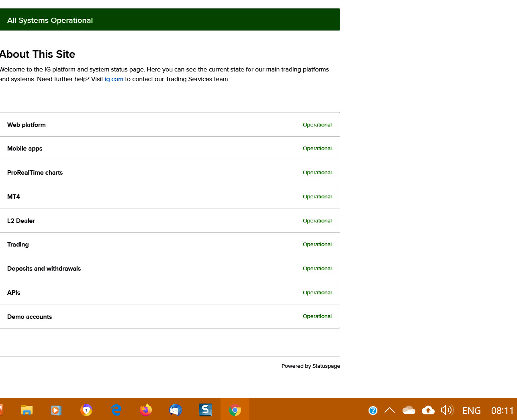Click the APIs component name
This screenshot has height=420, width=517.
point(14,293)
